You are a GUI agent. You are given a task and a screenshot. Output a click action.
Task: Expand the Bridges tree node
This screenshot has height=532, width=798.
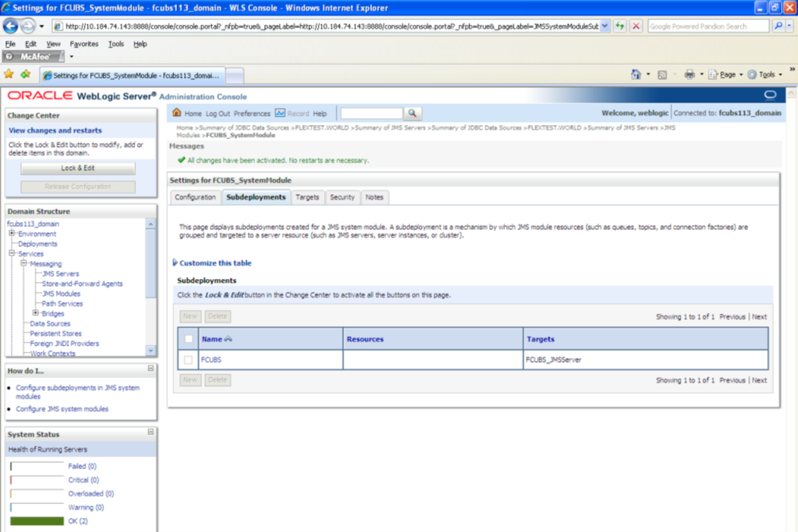35,313
